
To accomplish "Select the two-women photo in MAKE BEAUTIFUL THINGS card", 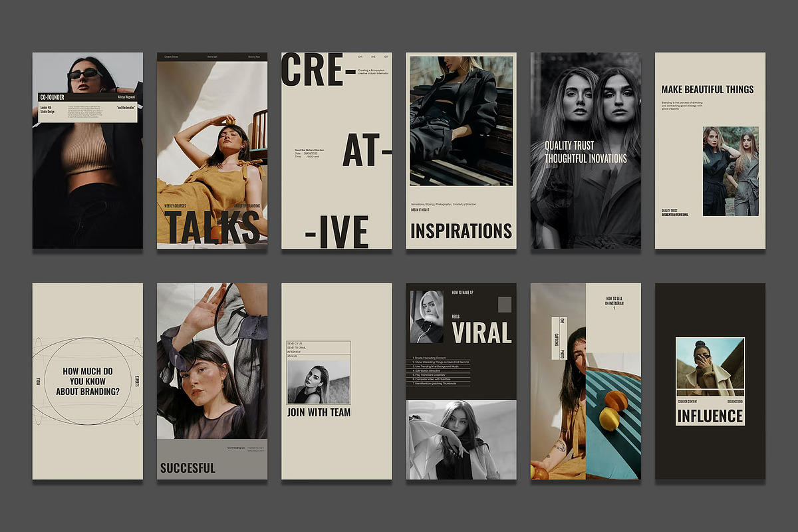I will point(731,171).
